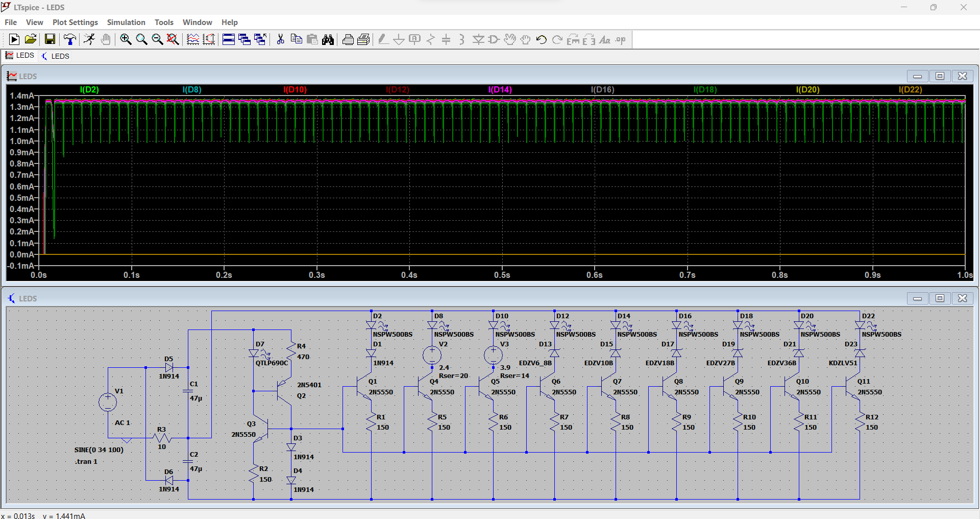This screenshot has height=519, width=980.
Task: Click the Redo arrow icon
Action: (x=557, y=39)
